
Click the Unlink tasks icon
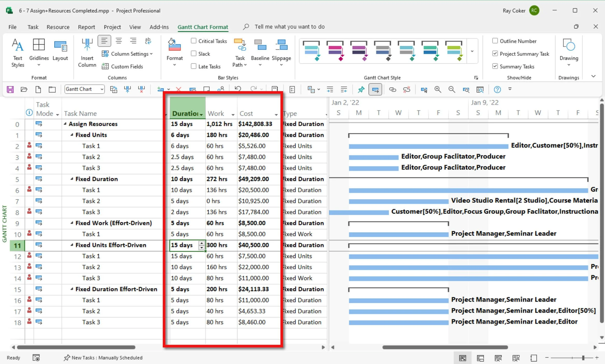point(407,90)
